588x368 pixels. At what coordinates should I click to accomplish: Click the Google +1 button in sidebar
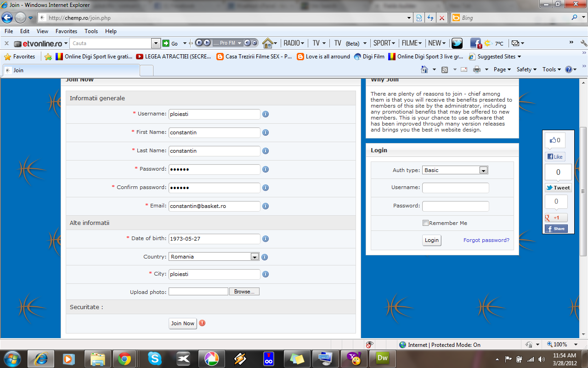[x=556, y=218]
